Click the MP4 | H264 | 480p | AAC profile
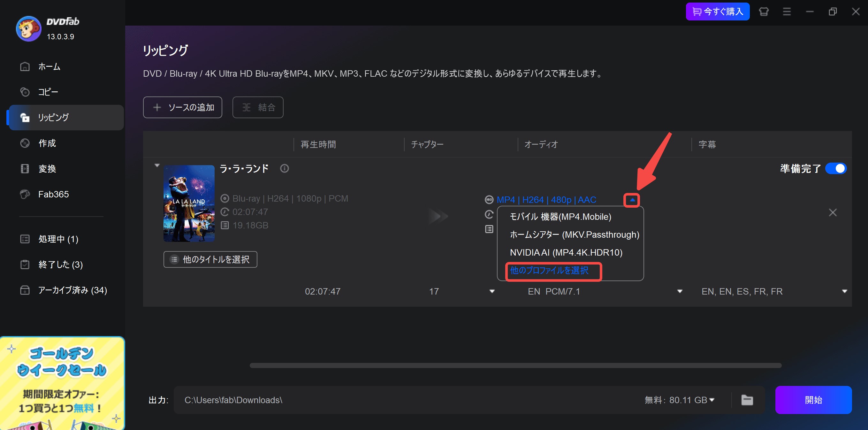 coord(546,200)
